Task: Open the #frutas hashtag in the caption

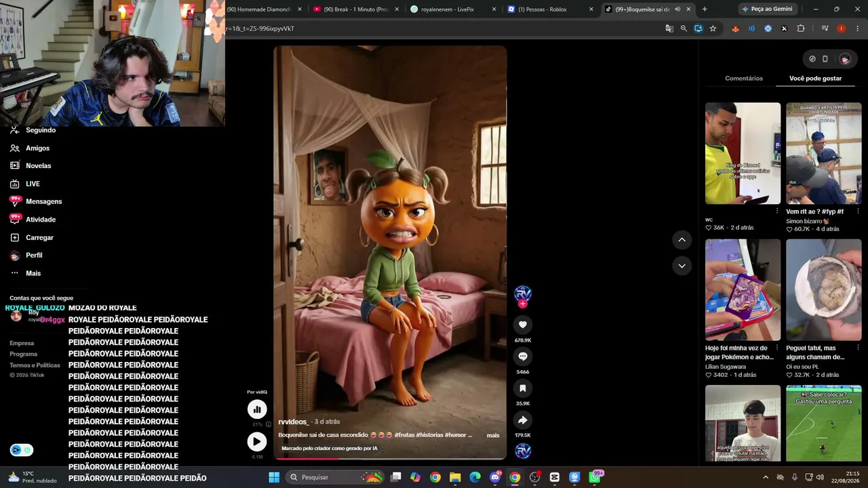Action: (404, 435)
